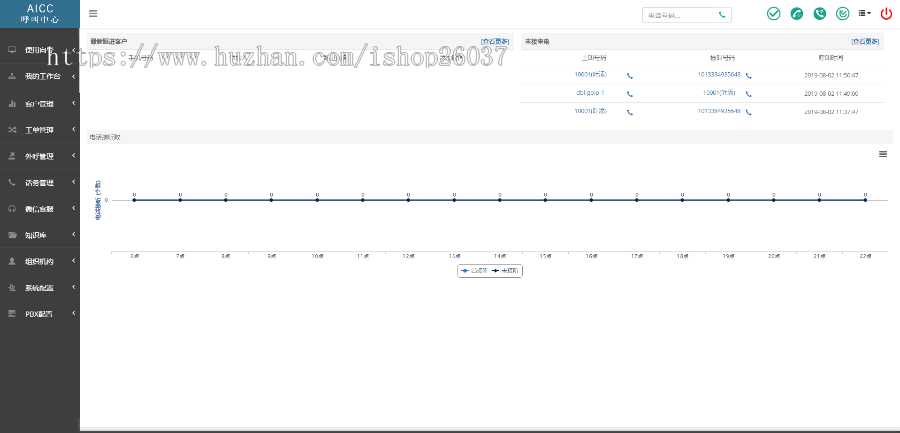Open caller 10001 link in the 11:50:47 row
Screen dimensions: 900x433
(x=591, y=75)
